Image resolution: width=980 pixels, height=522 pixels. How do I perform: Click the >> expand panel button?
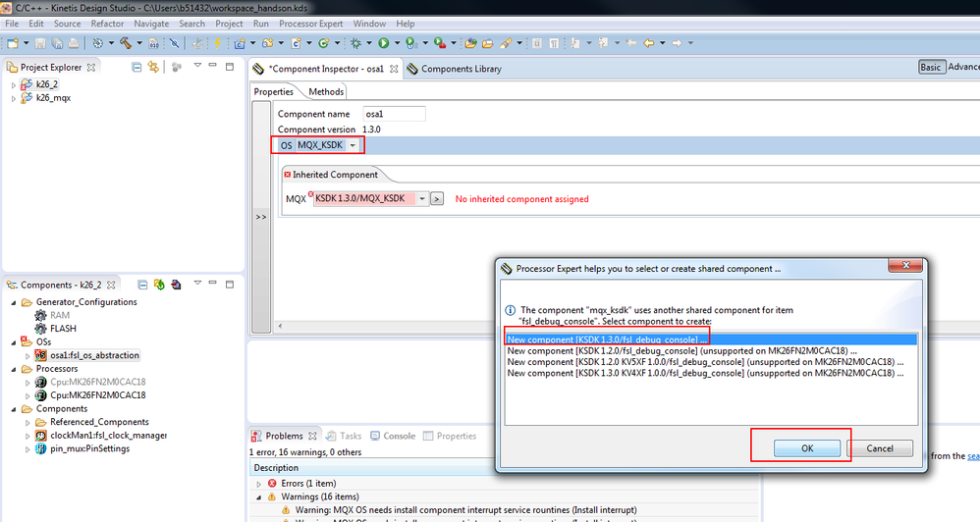pos(261,217)
